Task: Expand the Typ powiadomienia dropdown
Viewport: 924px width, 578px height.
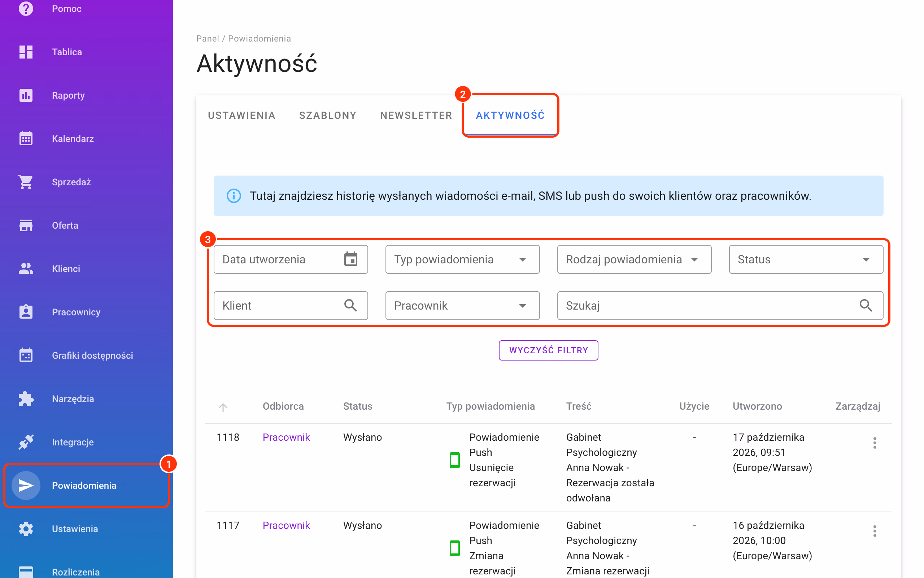Action: point(462,259)
